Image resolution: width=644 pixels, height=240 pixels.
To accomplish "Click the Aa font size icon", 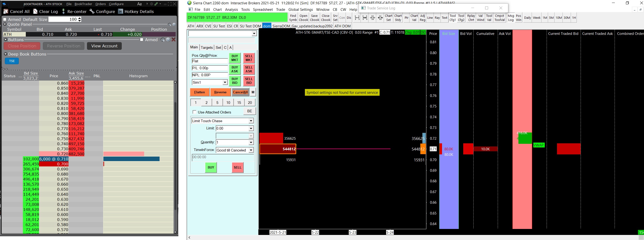I will 140,4.
